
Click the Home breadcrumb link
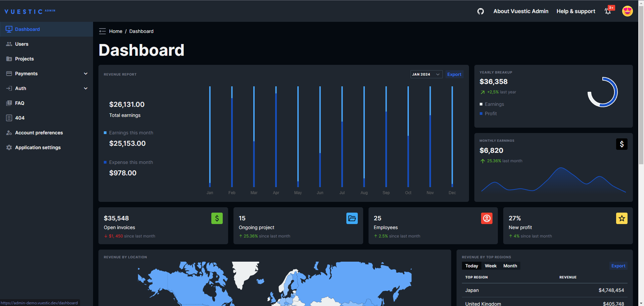(116, 31)
